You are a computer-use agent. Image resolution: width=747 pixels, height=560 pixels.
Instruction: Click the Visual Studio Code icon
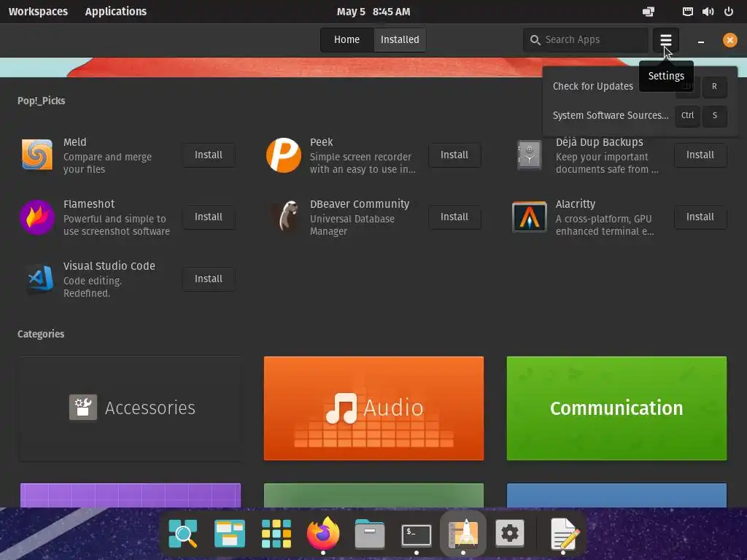pos(40,279)
